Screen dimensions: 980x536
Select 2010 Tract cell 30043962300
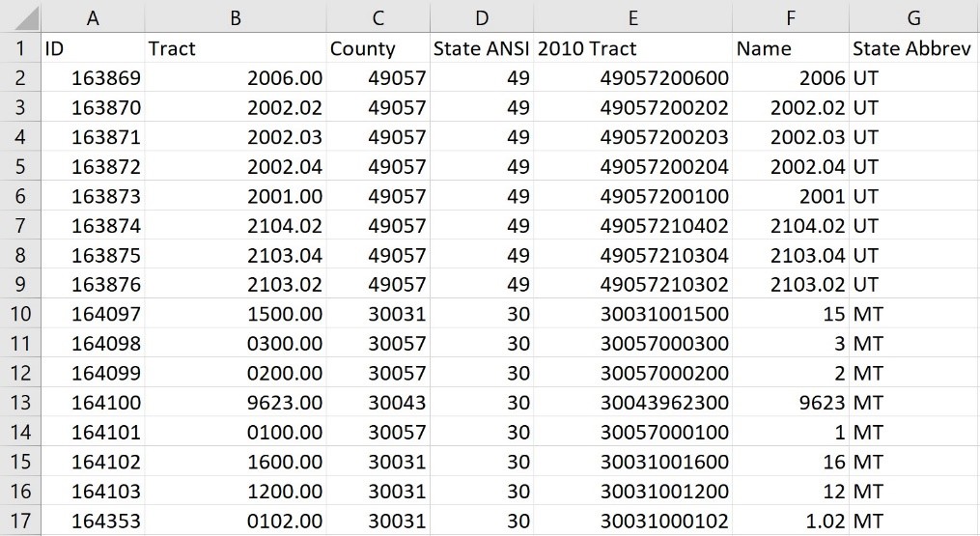coord(632,403)
